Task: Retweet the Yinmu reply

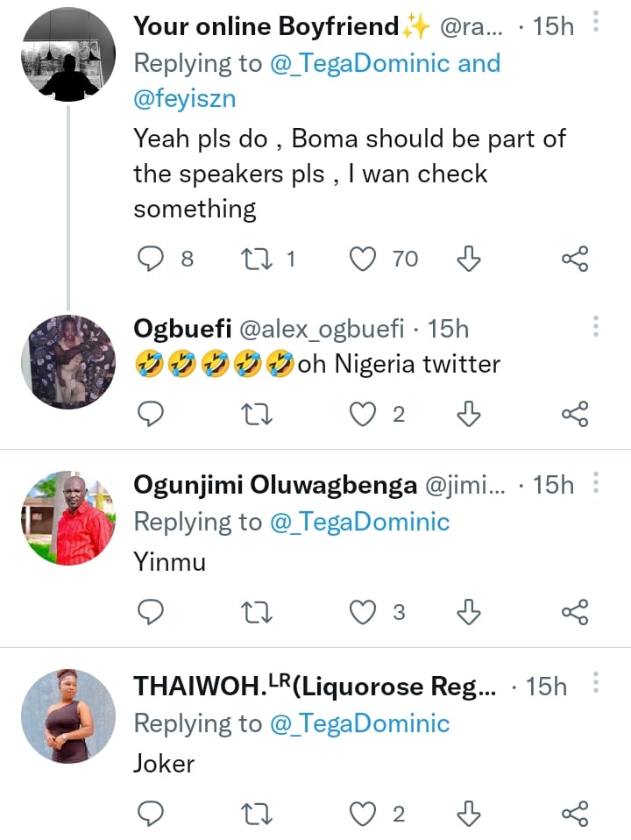Action: click(256, 612)
